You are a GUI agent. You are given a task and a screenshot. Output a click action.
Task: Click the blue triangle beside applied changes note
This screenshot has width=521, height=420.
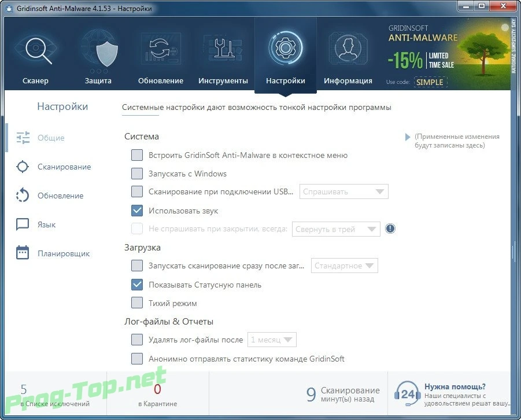(407, 137)
